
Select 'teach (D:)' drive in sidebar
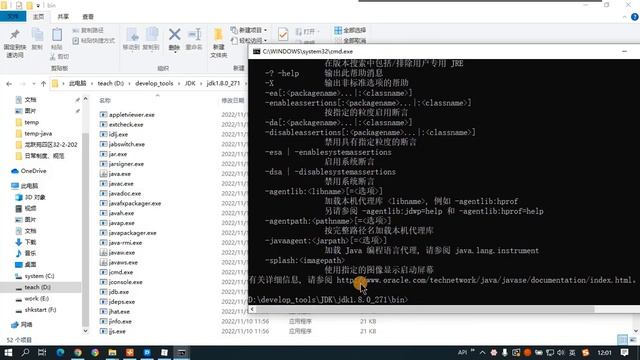[x=37, y=287]
